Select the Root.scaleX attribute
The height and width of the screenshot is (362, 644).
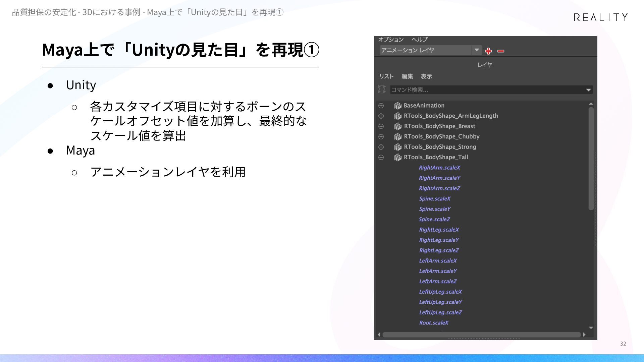coord(434,323)
